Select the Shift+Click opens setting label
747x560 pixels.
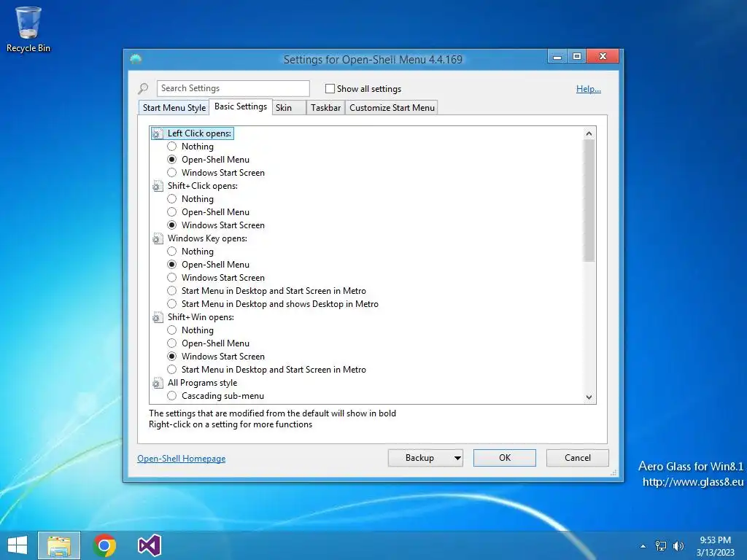[x=203, y=186]
